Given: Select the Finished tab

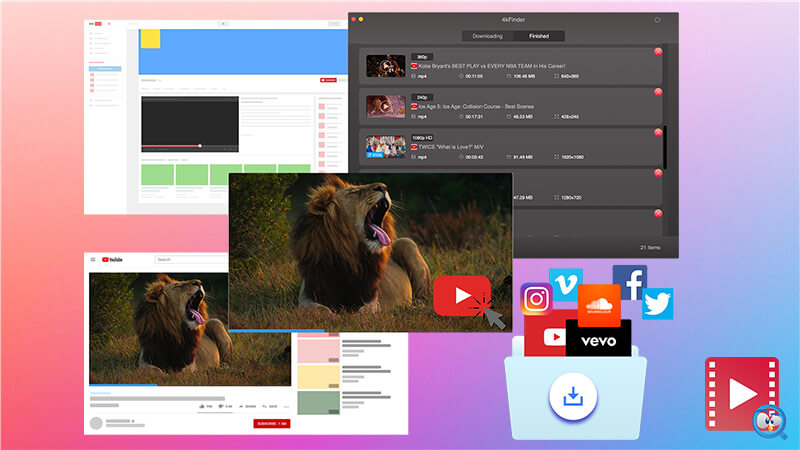Looking at the screenshot, I should 538,36.
